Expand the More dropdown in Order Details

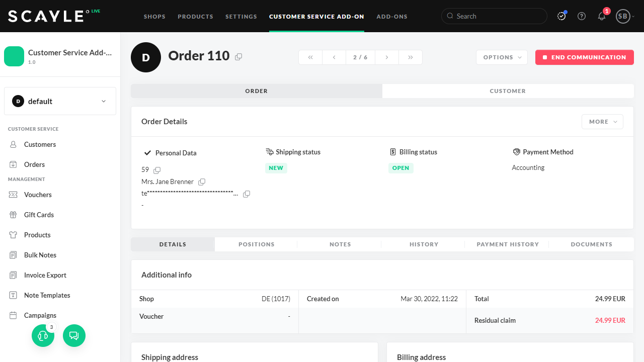coord(602,122)
